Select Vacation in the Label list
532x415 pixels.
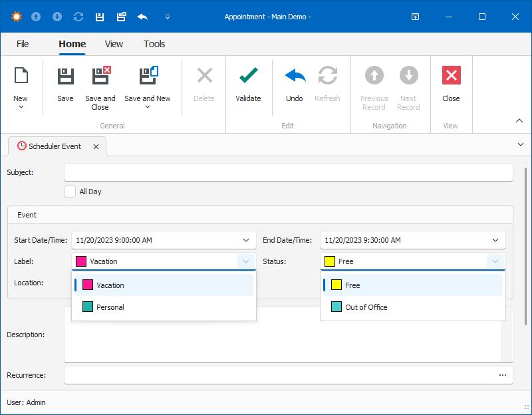coord(164,285)
